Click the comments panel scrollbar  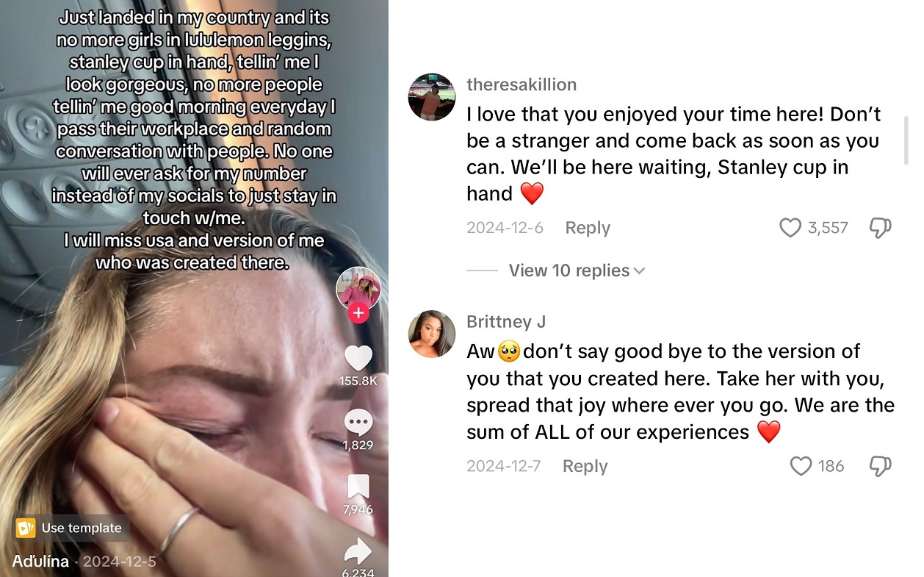point(906,140)
